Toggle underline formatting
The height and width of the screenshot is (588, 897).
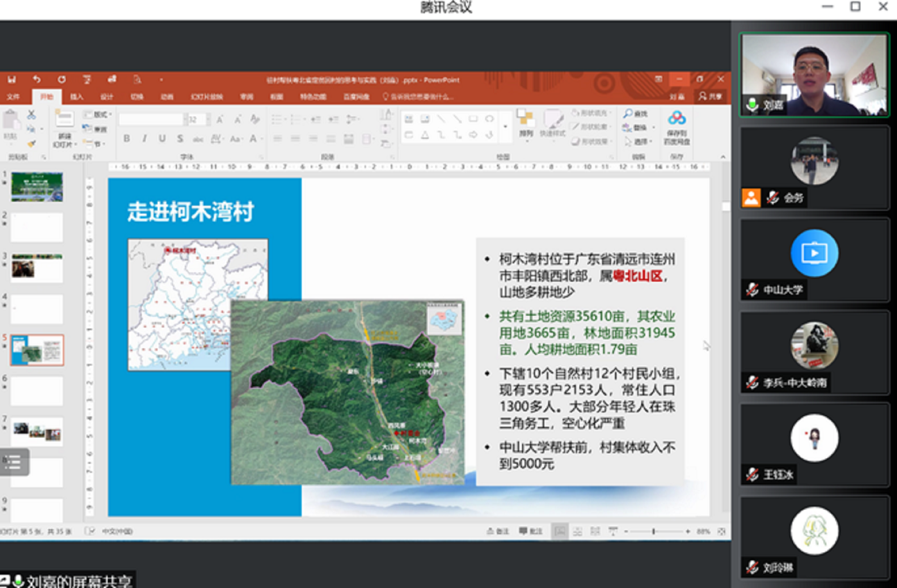[162, 139]
